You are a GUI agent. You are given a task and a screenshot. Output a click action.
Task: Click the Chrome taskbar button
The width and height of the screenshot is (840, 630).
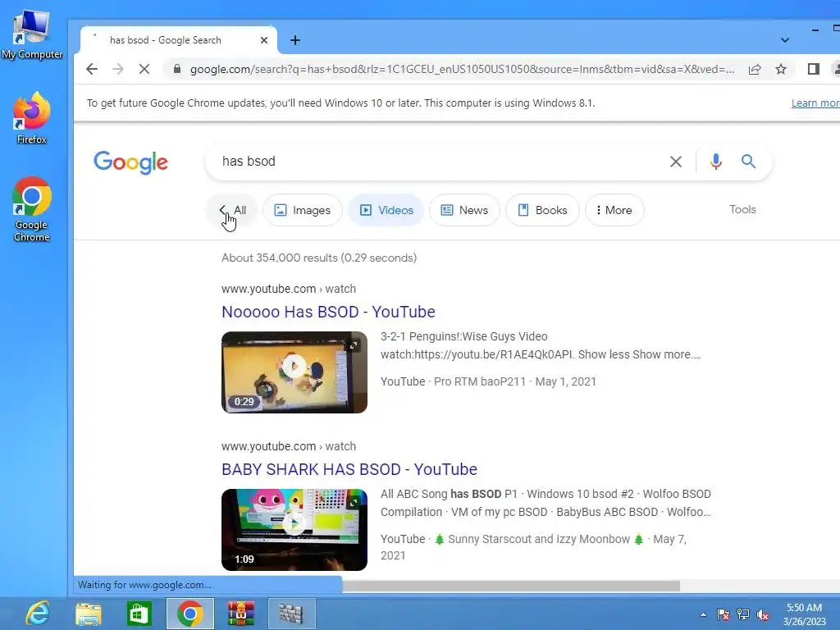click(x=190, y=614)
